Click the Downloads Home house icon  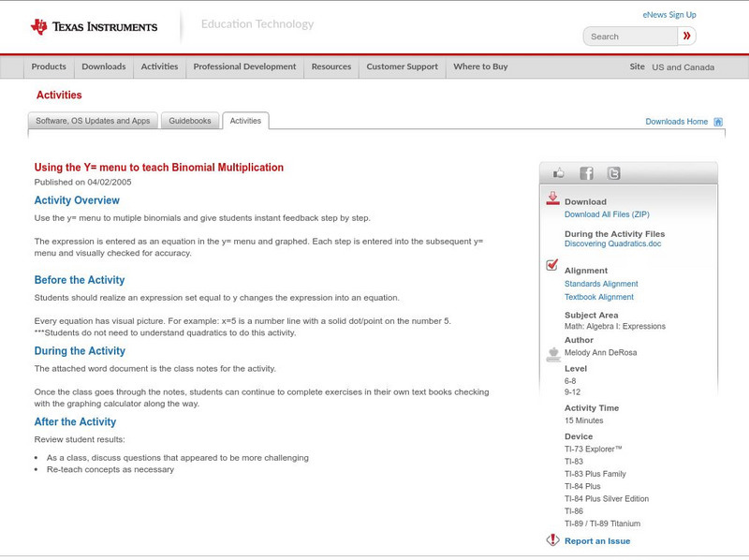click(718, 122)
